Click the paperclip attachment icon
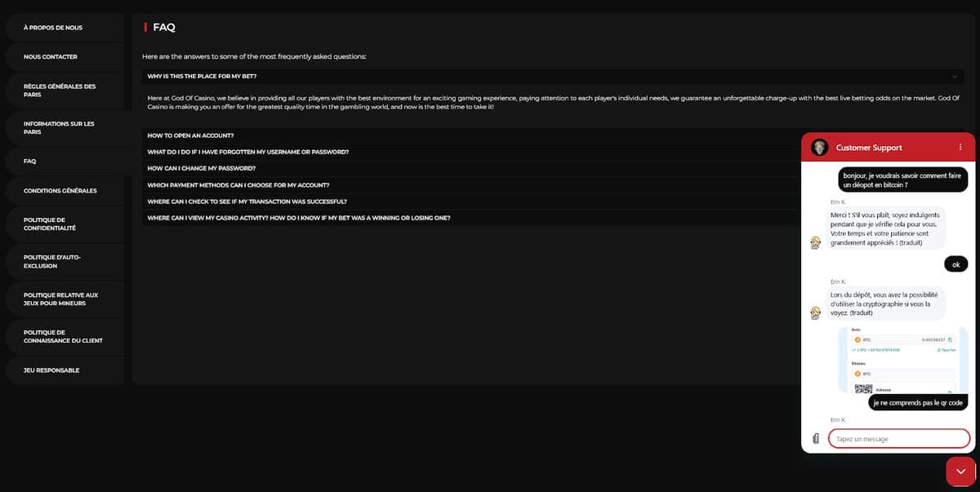 click(816, 439)
